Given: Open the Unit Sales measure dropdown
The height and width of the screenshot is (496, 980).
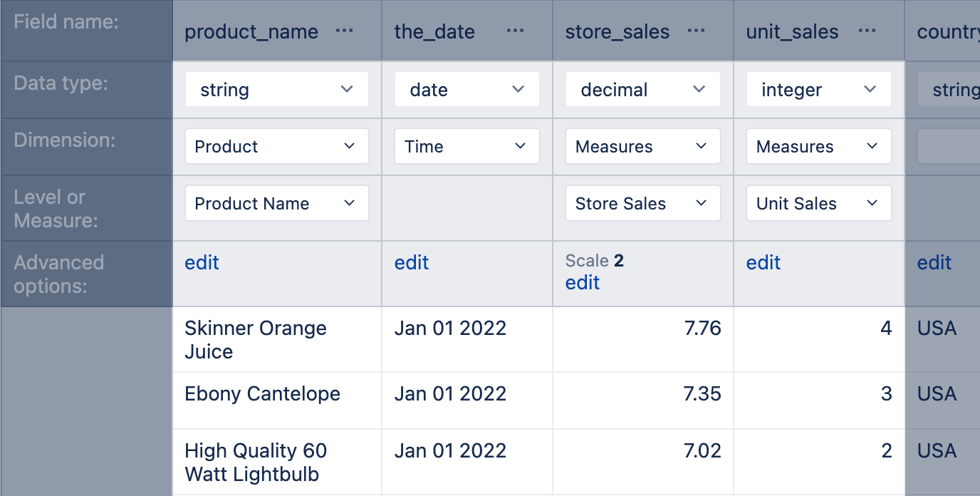Looking at the screenshot, I should point(818,203).
